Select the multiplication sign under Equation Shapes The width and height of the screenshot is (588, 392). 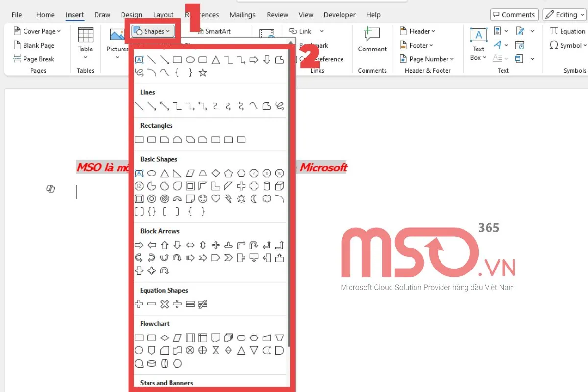[164, 304]
